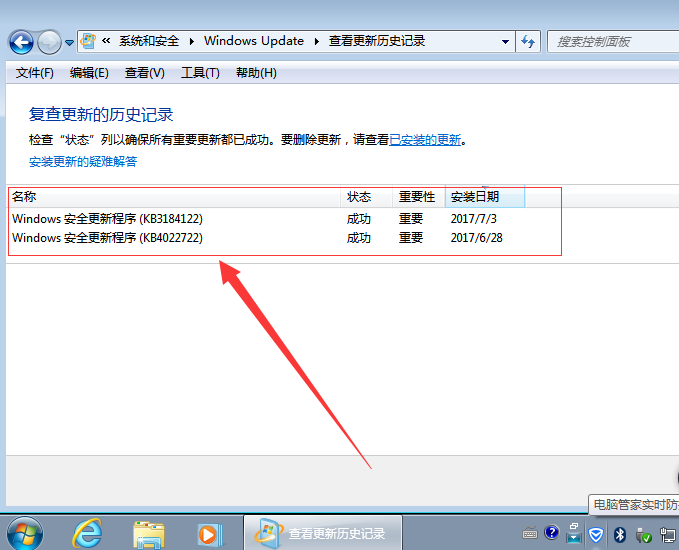Refresh the page with refresh icon
The image size is (679, 550).
click(x=528, y=42)
